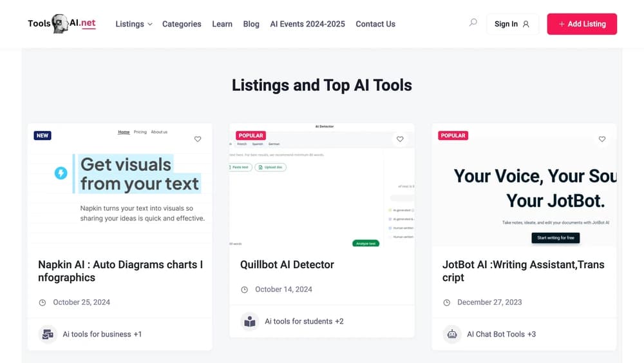The height and width of the screenshot is (363, 644).
Task: Favorite the Napkin AI listing heart
Action: 198,139
